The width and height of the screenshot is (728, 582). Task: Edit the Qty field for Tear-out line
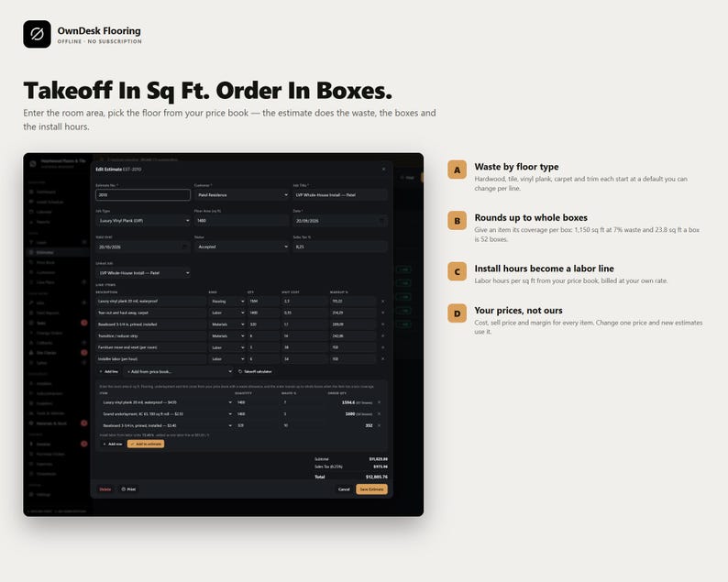pyautogui.click(x=263, y=313)
